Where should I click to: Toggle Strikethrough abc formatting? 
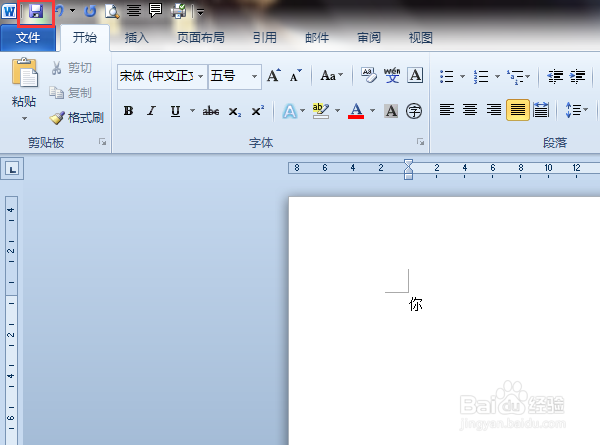211,111
